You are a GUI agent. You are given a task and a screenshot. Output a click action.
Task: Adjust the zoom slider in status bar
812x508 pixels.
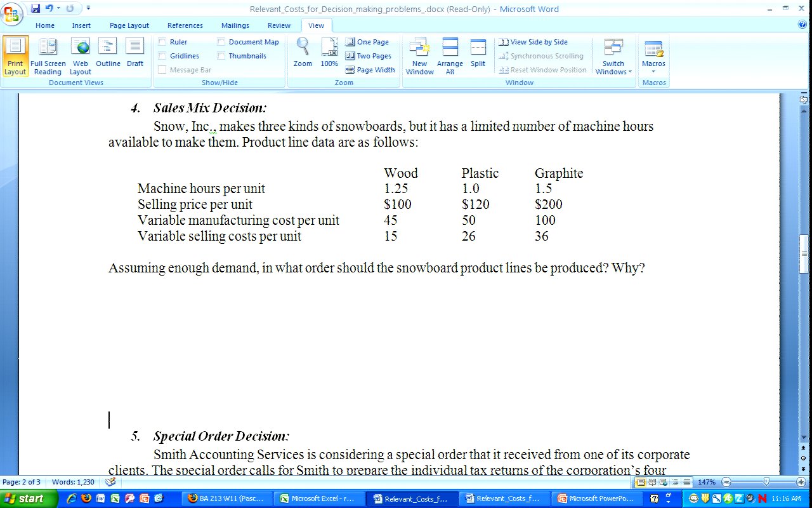[766, 483]
